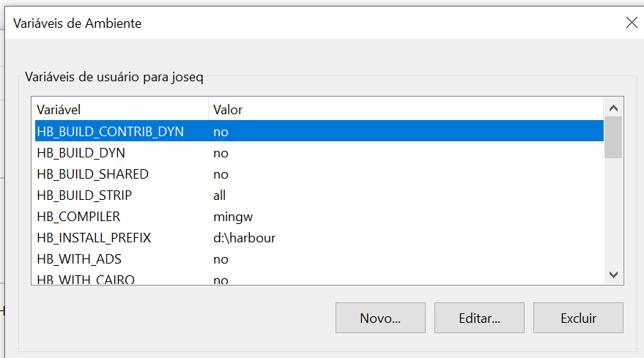644x358 pixels.
Task: Select the HB_BUILD_CONTRIB_DYN variable row
Action: pos(110,132)
